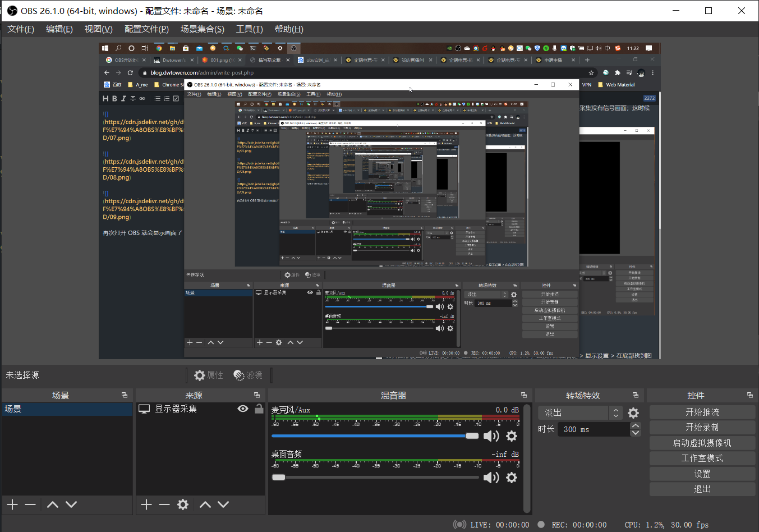Click the 桌面音频 volume slider handle
The width and height of the screenshot is (759, 532).
(x=279, y=478)
